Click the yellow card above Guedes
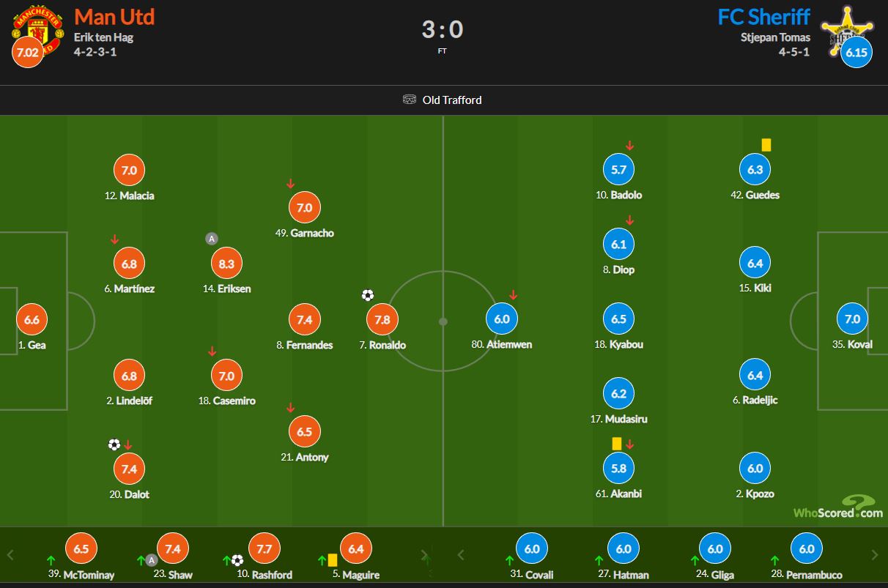The height and width of the screenshot is (588, 888). point(766,145)
